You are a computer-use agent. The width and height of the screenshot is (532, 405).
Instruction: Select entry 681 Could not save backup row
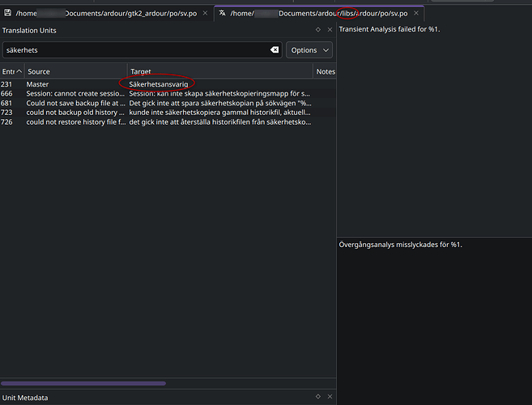pos(168,103)
